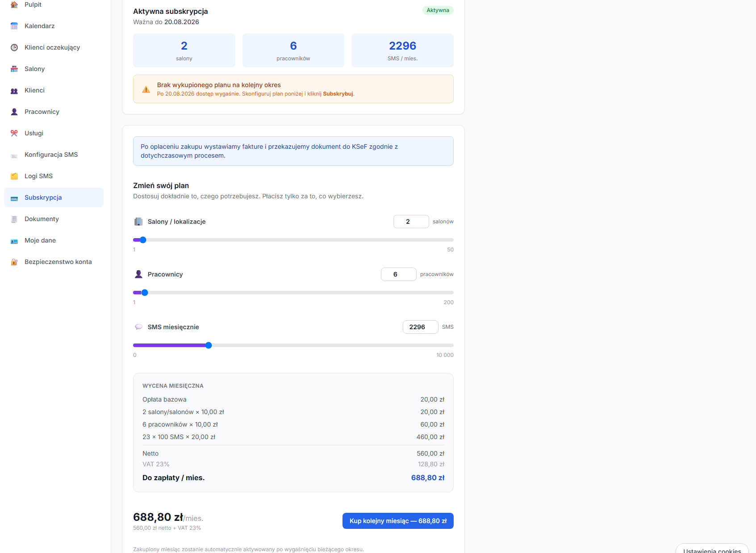Open the Dokumenty sidebar item
This screenshot has width=756, height=553.
54,219
